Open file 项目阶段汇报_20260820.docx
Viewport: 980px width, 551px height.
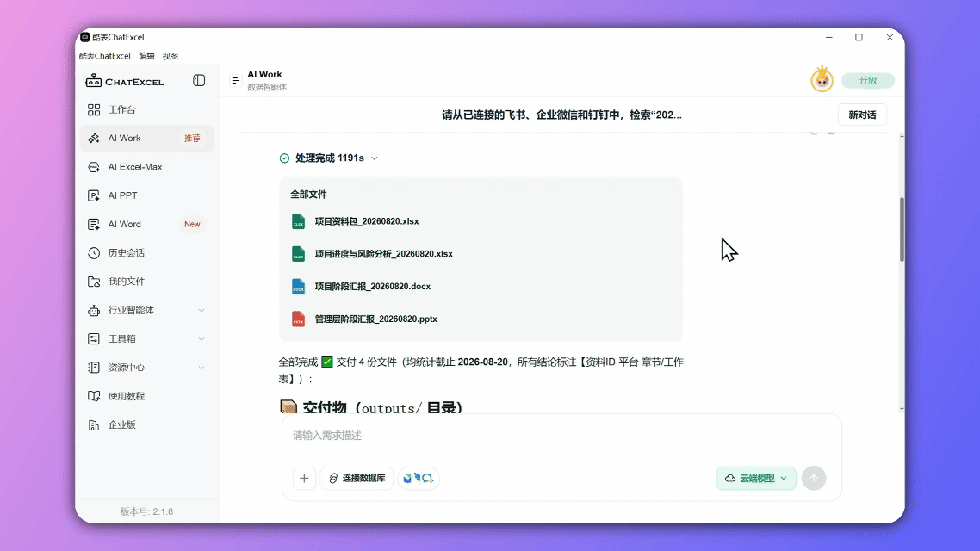pos(373,286)
